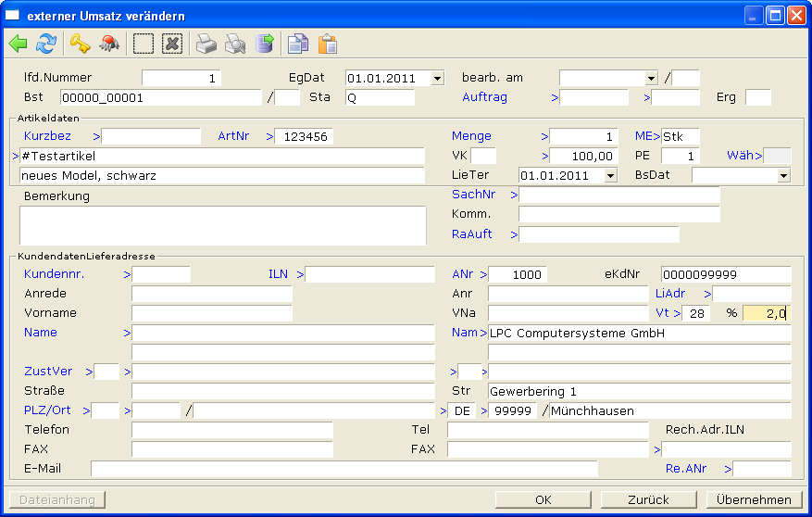
Task: Click the green back arrow icon
Action: [18, 44]
